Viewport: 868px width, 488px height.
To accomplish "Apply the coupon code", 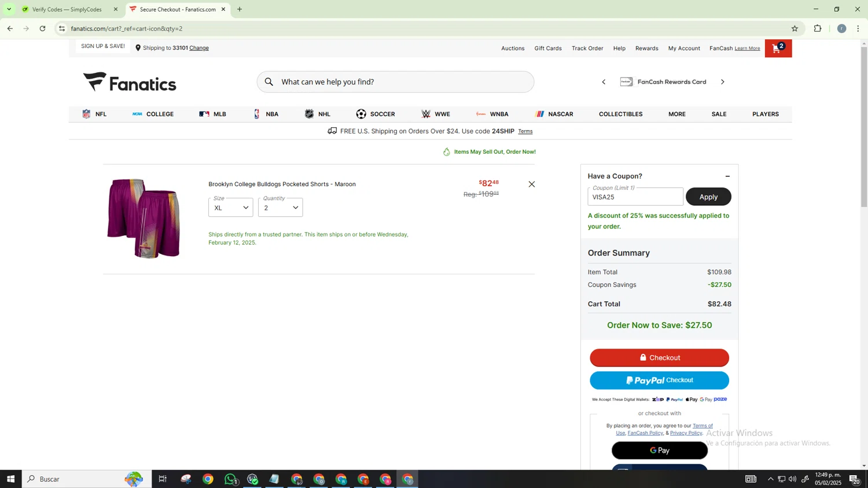I will click(708, 197).
